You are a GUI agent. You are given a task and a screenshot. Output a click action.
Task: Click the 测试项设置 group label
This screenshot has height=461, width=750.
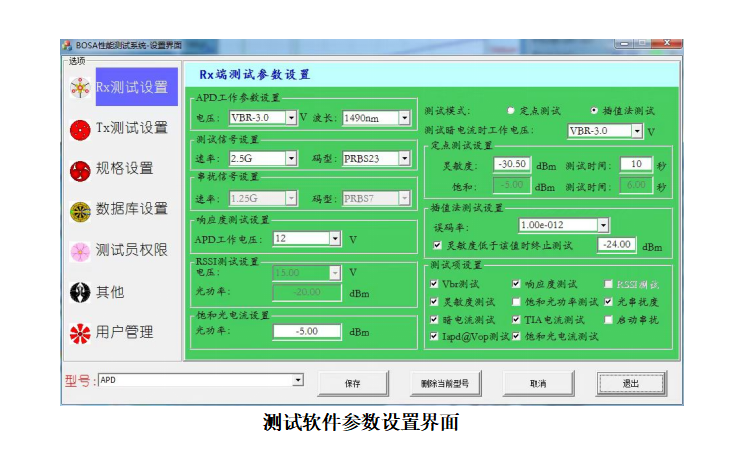coord(456,265)
